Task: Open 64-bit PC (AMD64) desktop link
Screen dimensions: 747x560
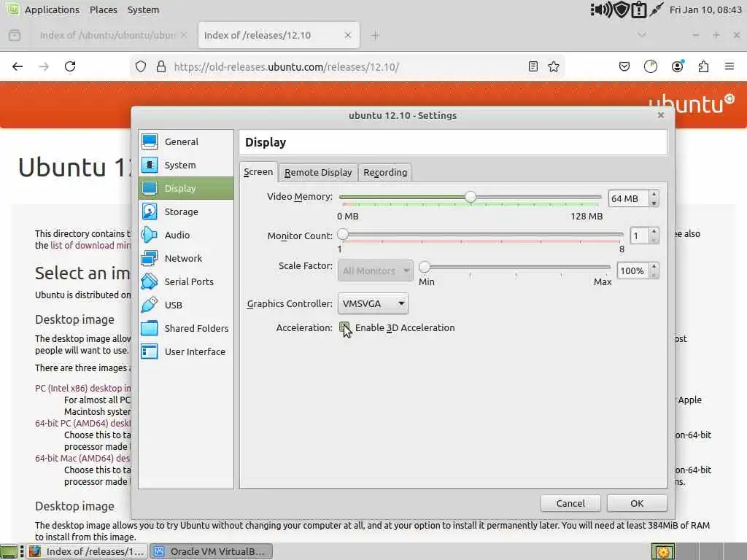Action: 83,424
